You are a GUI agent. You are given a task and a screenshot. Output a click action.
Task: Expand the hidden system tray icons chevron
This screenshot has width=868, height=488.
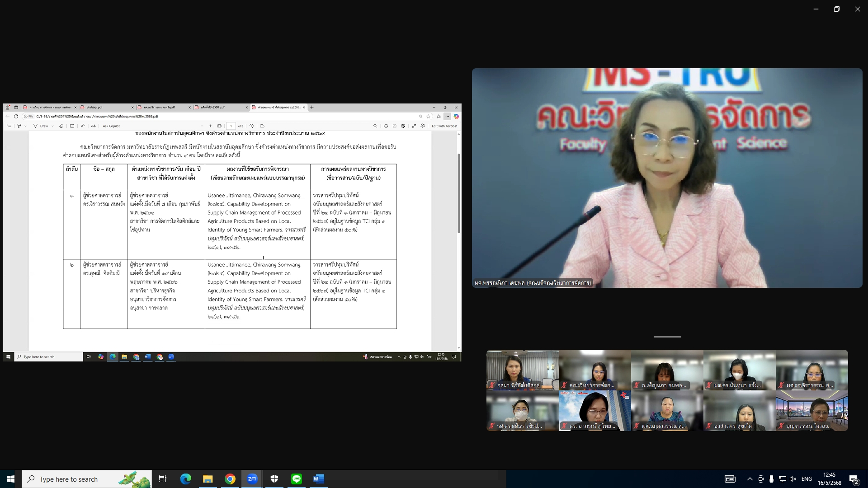[x=750, y=479]
